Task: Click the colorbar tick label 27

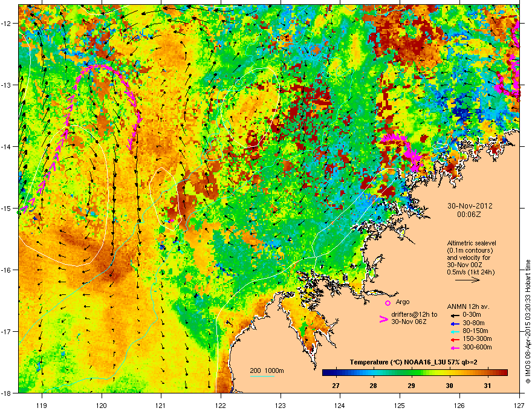Action: tap(336, 386)
